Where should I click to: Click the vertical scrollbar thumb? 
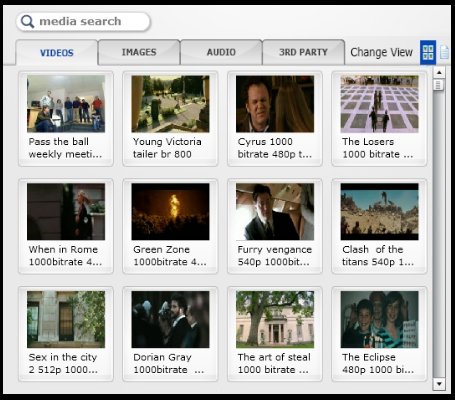point(439,85)
